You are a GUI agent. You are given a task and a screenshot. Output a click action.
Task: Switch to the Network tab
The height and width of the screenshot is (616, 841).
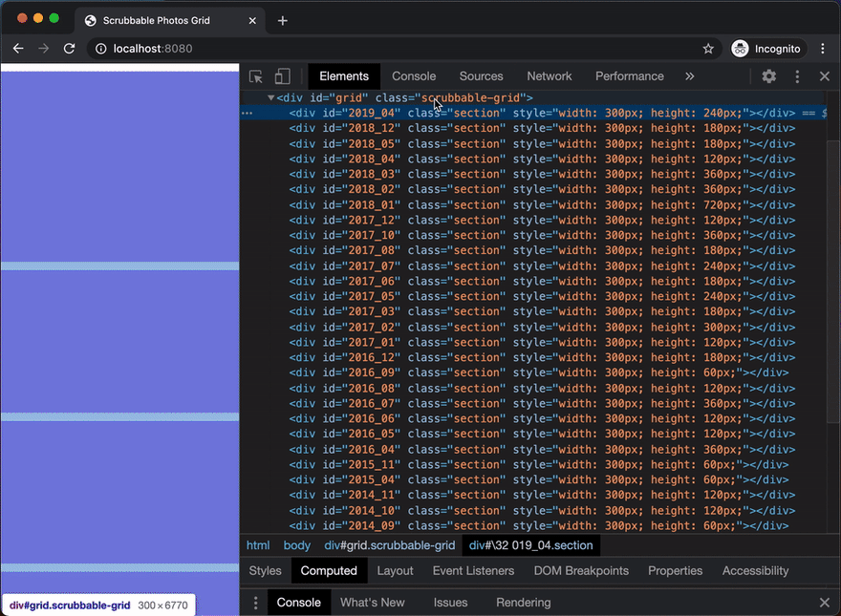[550, 76]
